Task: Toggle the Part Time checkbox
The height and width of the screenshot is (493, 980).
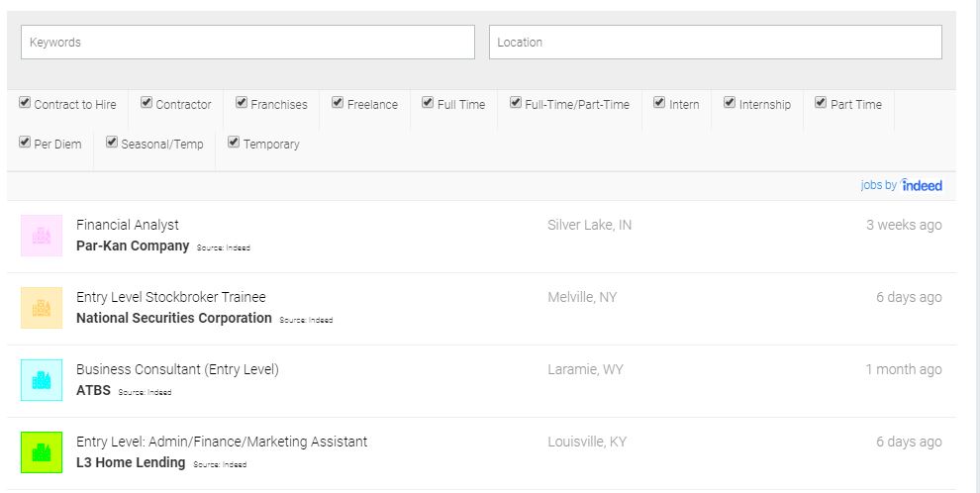Action: 821,103
